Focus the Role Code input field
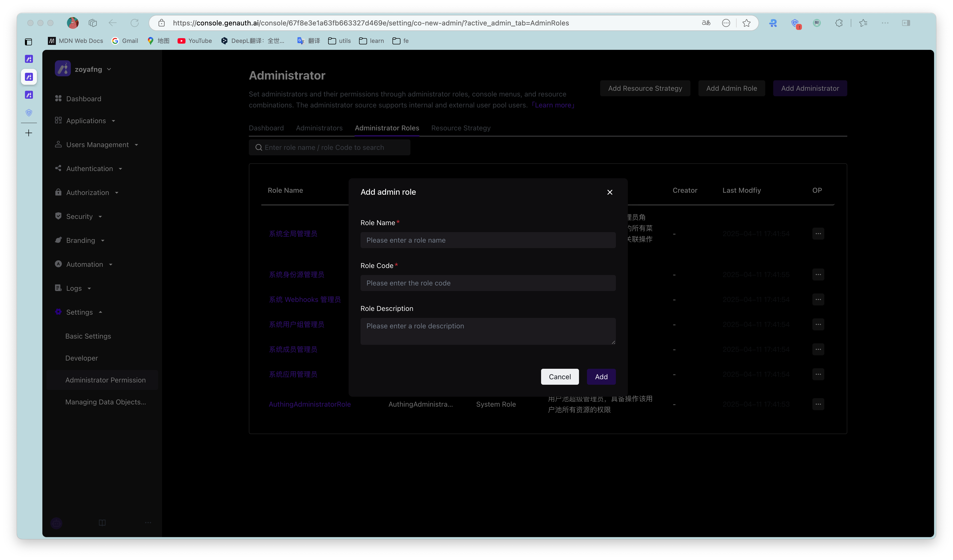The image size is (953, 560). tap(488, 283)
